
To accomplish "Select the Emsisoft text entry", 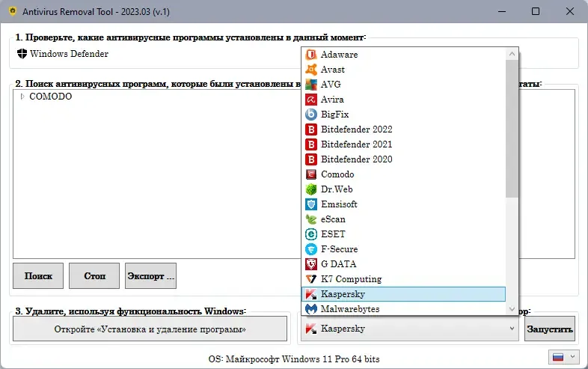I will 339,204.
